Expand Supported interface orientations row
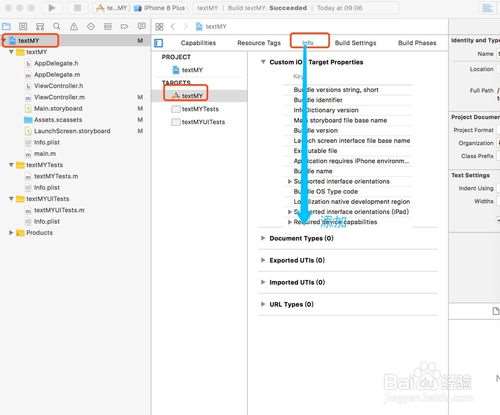This screenshot has height=415, width=500. tap(290, 181)
